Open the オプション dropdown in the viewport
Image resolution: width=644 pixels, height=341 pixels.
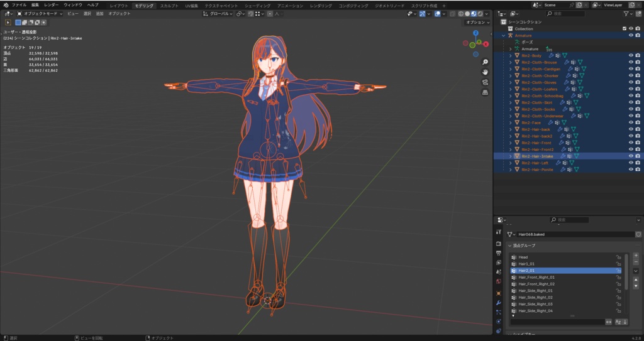coord(477,22)
